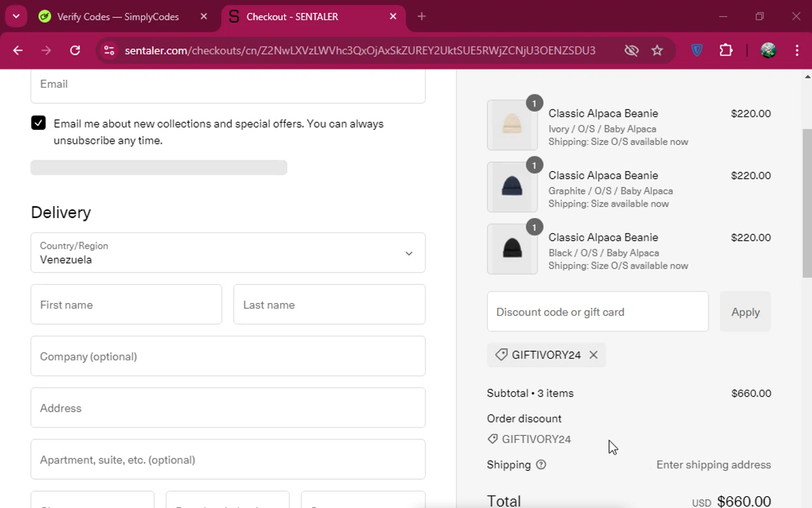Click the First name field
This screenshot has width=812, height=508.
tap(126, 305)
